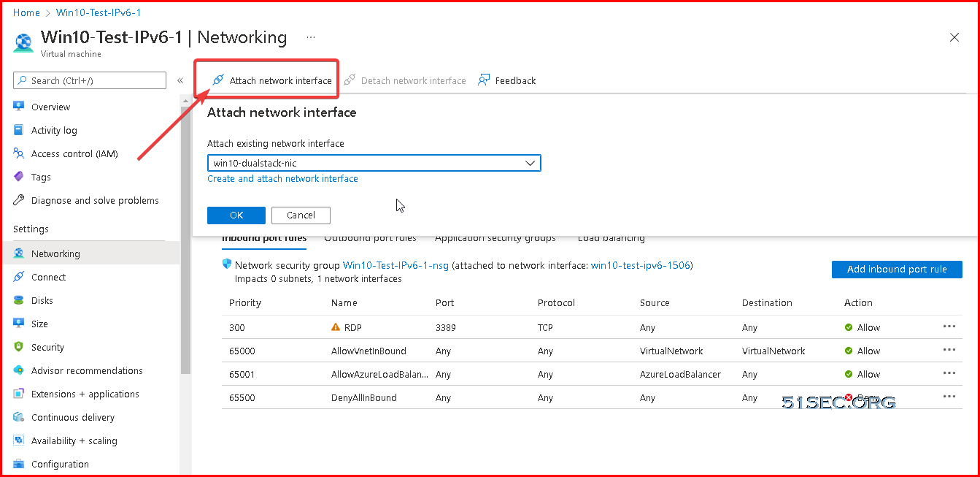Select the AllowVnetInBound rule name
The height and width of the screenshot is (477, 980).
(369, 351)
